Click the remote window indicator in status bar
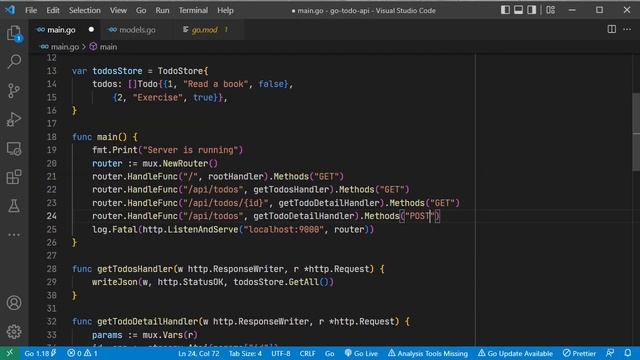Screen dimensions: 640x360 coord(9,353)
